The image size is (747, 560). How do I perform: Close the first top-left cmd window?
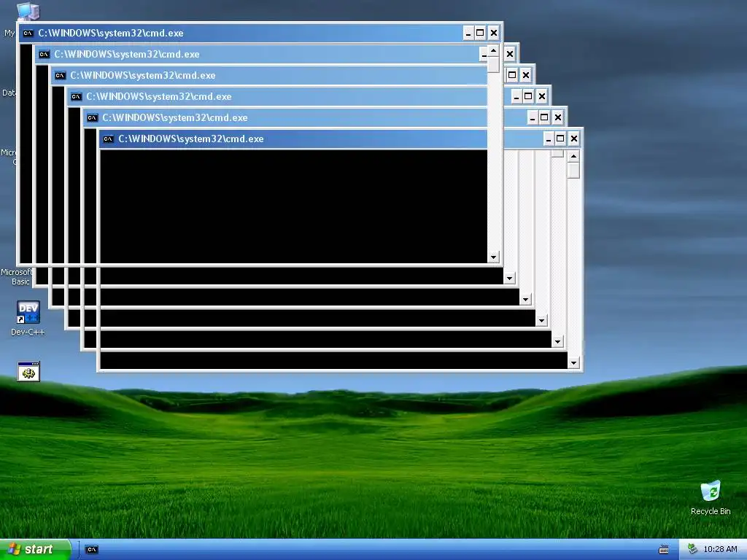tap(494, 33)
